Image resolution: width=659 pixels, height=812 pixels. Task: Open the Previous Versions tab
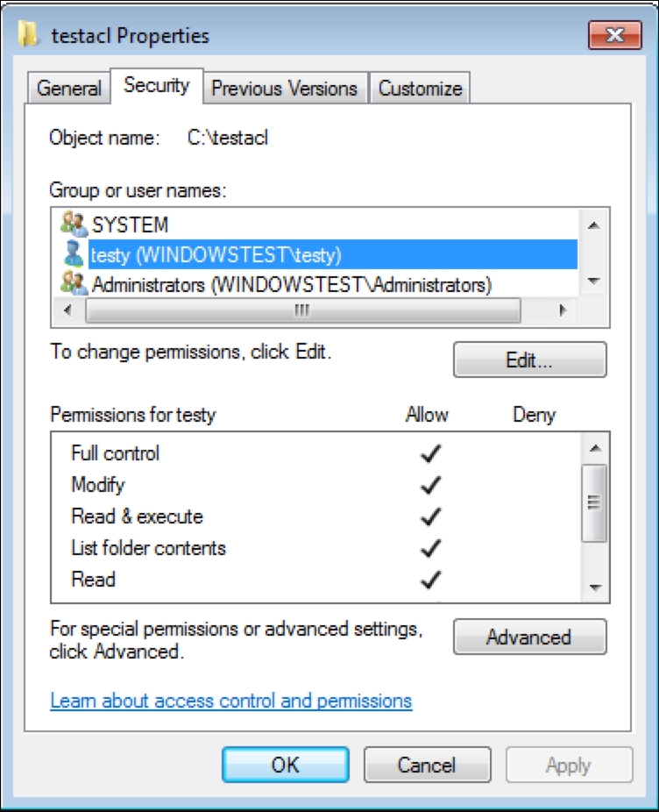coord(284,89)
